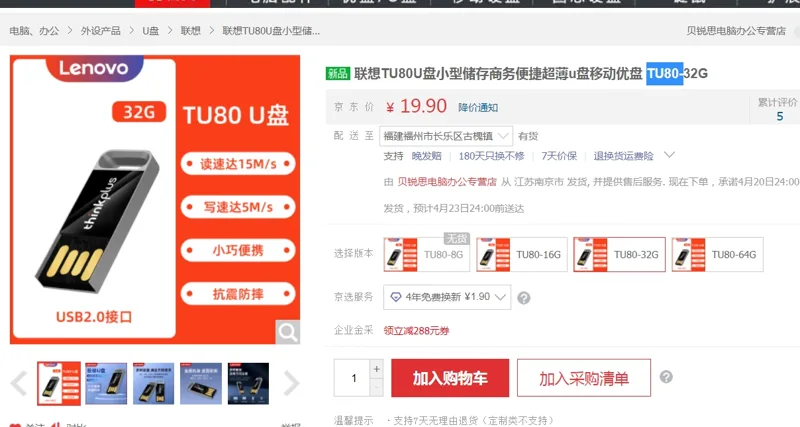Image resolution: width=800 pixels, height=427 pixels.
Task: Go to 外设产品 breadcrumb
Action: pos(101,31)
